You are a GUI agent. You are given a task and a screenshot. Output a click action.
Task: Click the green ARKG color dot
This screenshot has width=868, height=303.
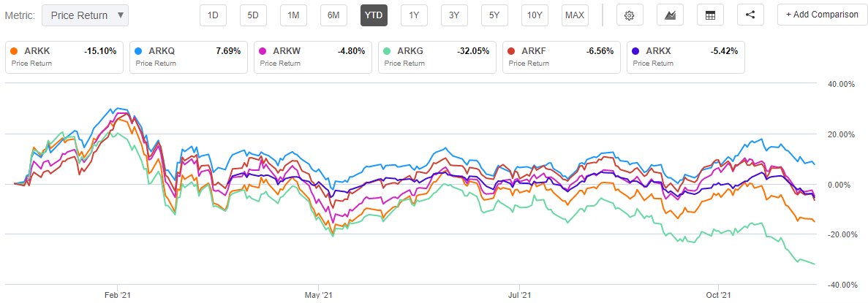388,51
